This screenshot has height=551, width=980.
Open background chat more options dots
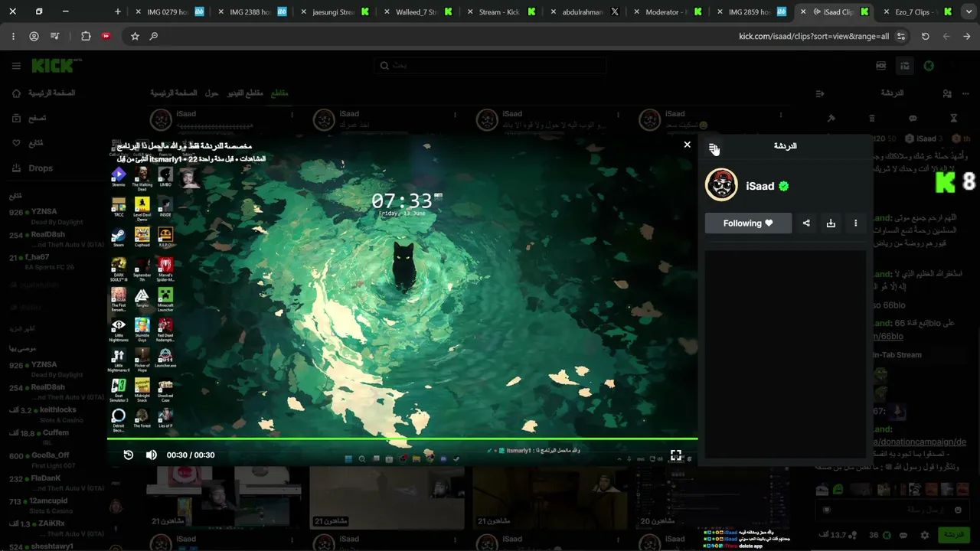[966, 93]
